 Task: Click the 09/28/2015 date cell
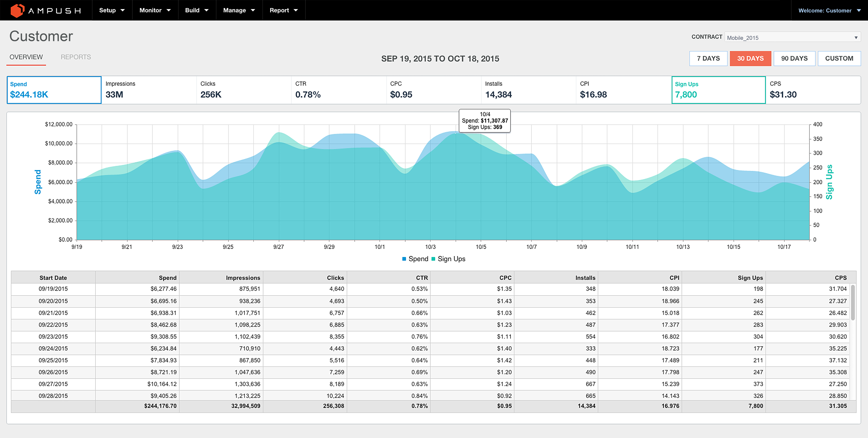(53, 396)
